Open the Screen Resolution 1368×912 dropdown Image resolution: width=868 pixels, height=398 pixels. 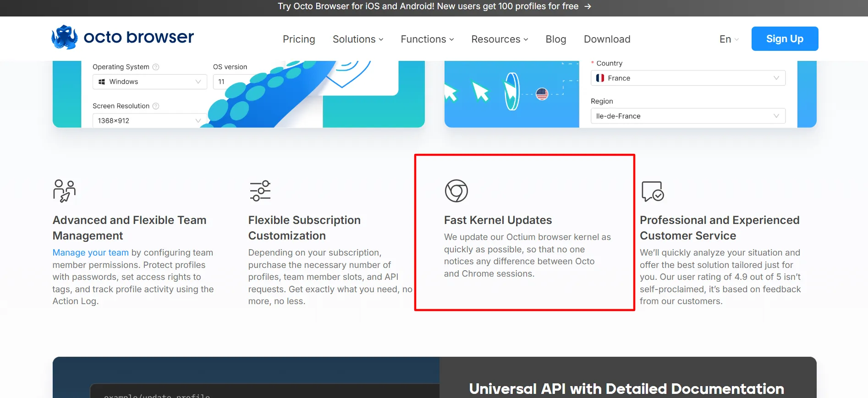[x=150, y=120]
